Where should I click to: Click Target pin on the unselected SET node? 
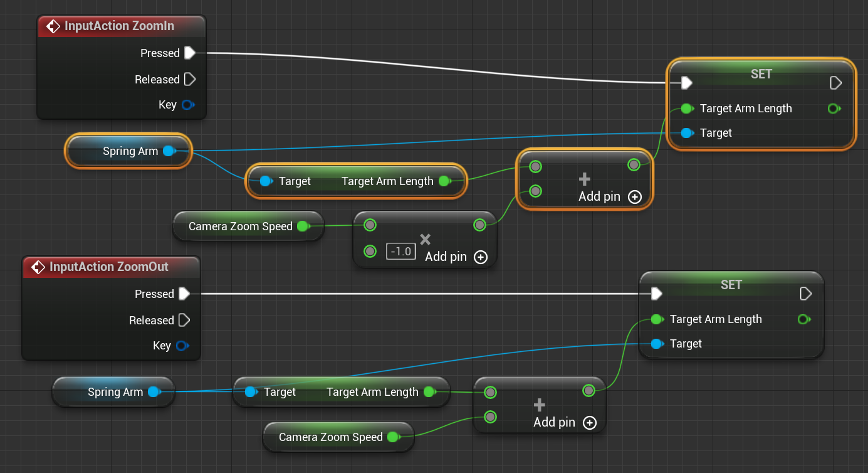(x=657, y=344)
